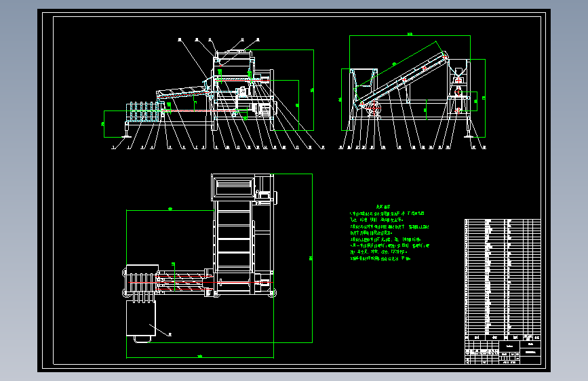Screen dimensions: 588x381
Task: Click the red centerline in the plan view
Action: pos(201,281)
